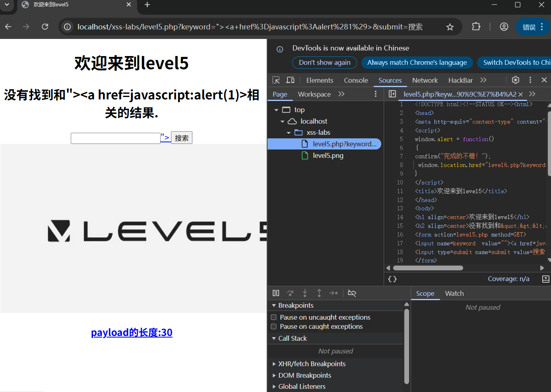Switch to the HackBar tab
551x392 pixels.
click(x=460, y=80)
